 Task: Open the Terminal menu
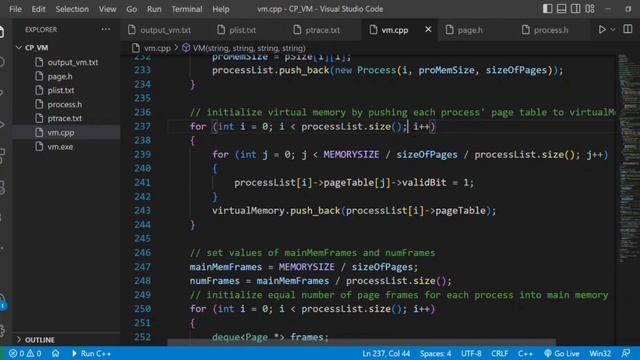pyautogui.click(x=187, y=9)
